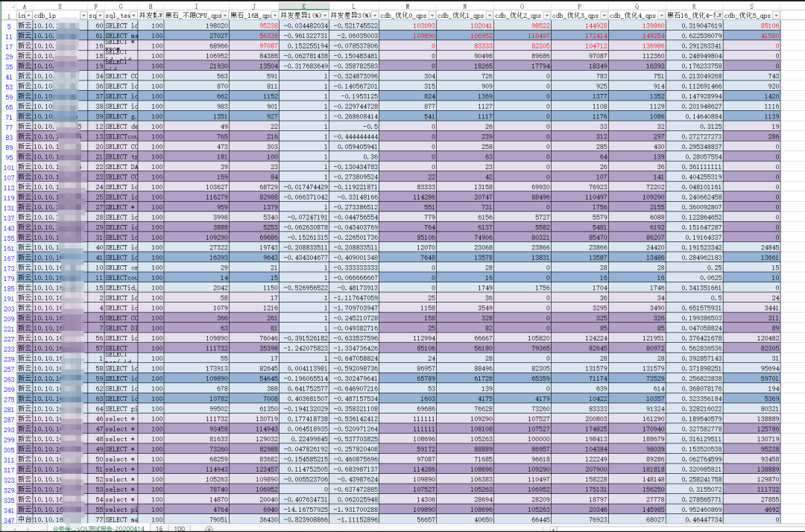805x532 pixels.
Task: Select row 347 by its row header
Action: click(9, 519)
